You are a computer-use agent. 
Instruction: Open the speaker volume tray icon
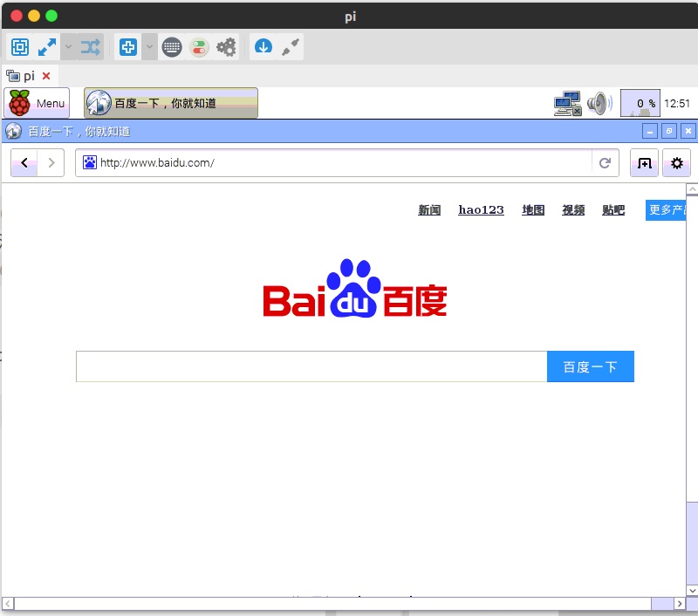click(599, 103)
